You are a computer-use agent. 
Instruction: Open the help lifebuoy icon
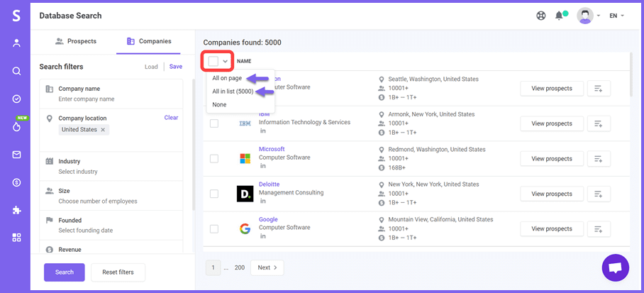click(541, 16)
